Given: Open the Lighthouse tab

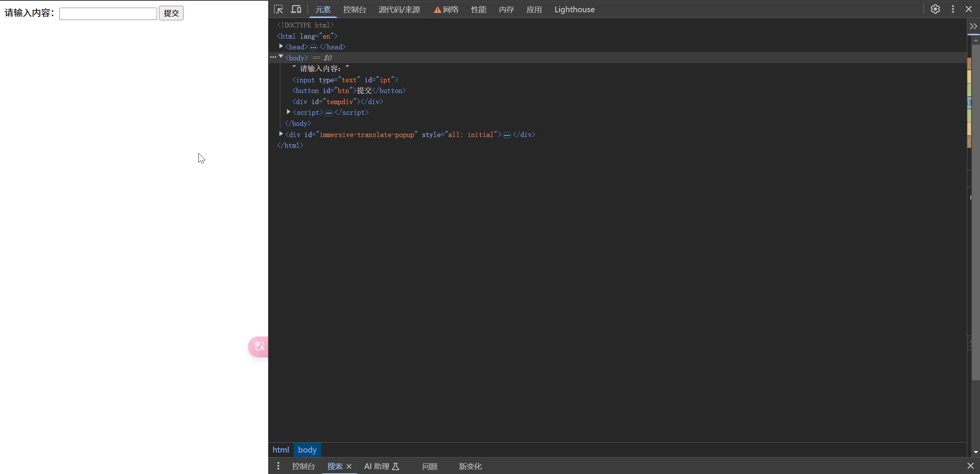Looking at the screenshot, I should pyautogui.click(x=574, y=10).
